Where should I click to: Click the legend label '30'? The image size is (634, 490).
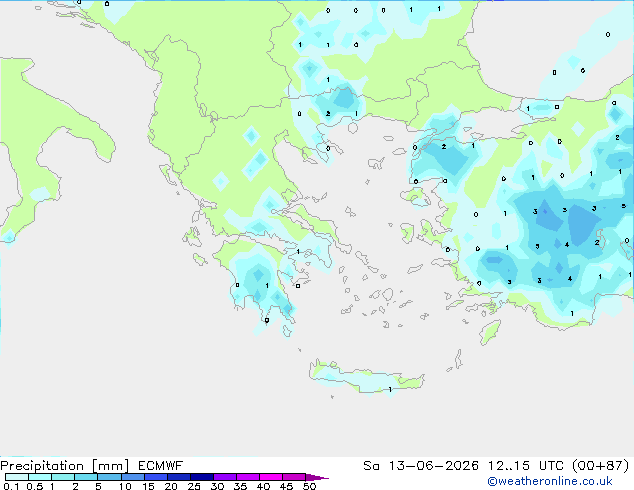217,486
